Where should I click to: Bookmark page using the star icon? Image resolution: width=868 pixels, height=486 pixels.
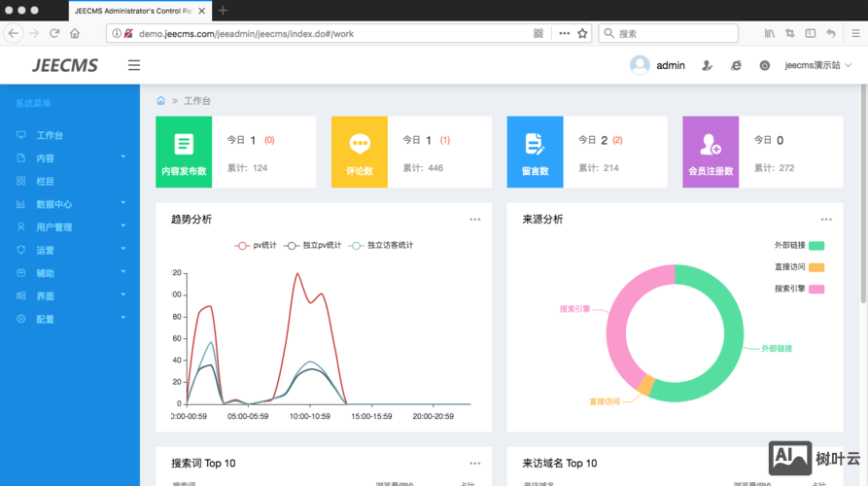coord(583,33)
